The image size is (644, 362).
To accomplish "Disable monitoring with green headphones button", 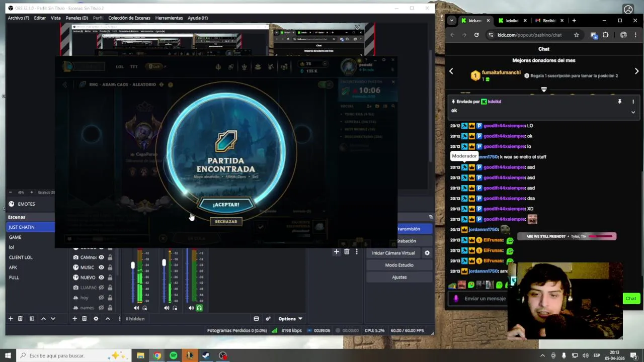I will tap(199, 308).
